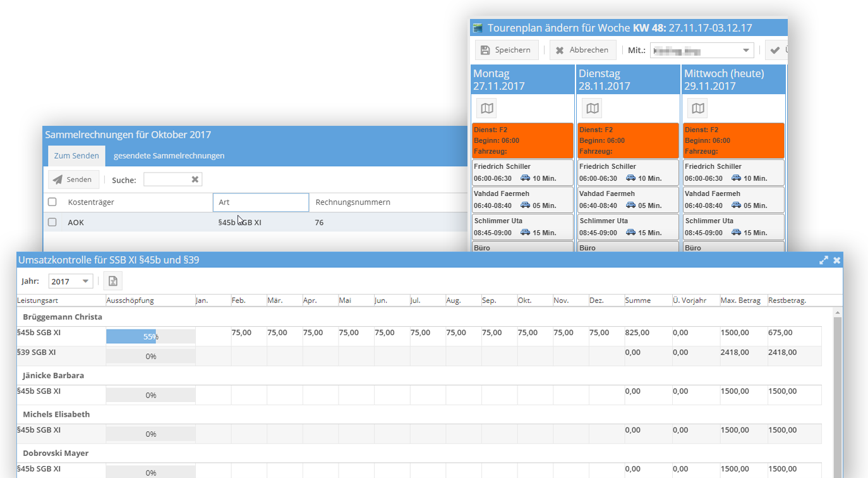868x478 pixels.
Task: Open the Mit. employee dropdown
Action: tap(701, 50)
